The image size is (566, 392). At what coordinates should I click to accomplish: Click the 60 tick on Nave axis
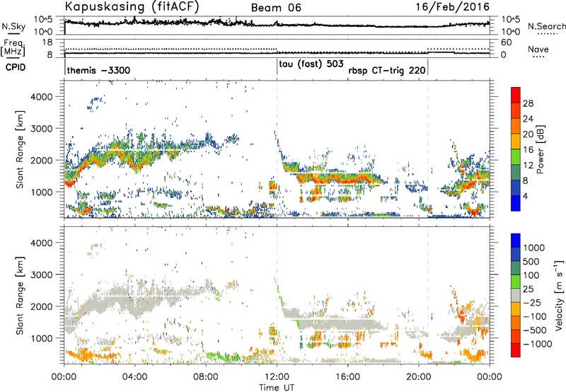coord(506,42)
